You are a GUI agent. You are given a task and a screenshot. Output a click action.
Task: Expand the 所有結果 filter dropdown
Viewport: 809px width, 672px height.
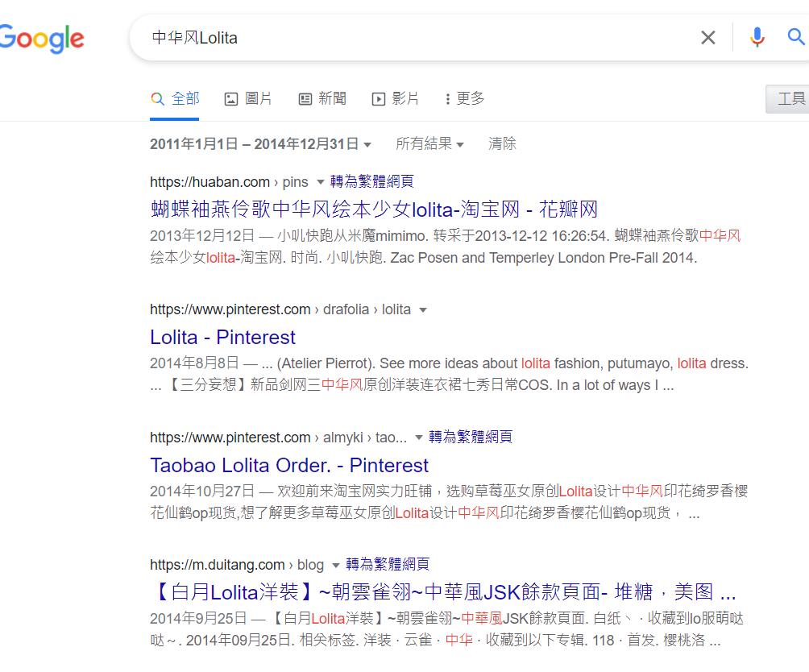429,144
